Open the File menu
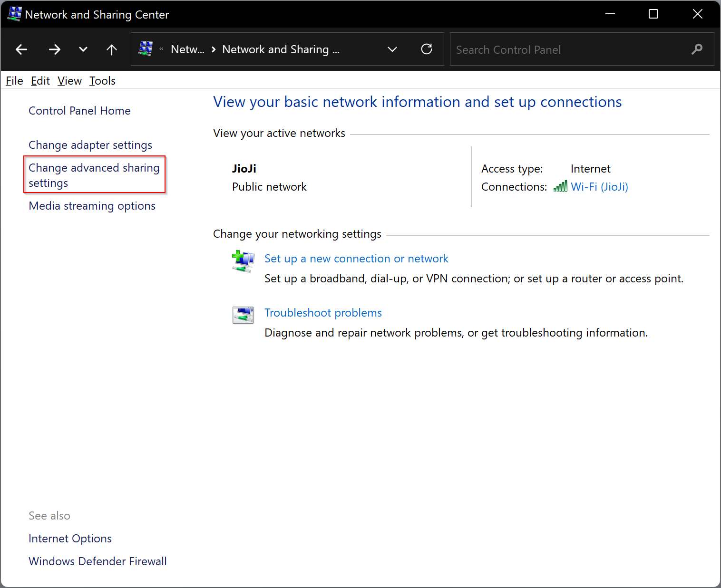The image size is (721, 588). coord(14,81)
